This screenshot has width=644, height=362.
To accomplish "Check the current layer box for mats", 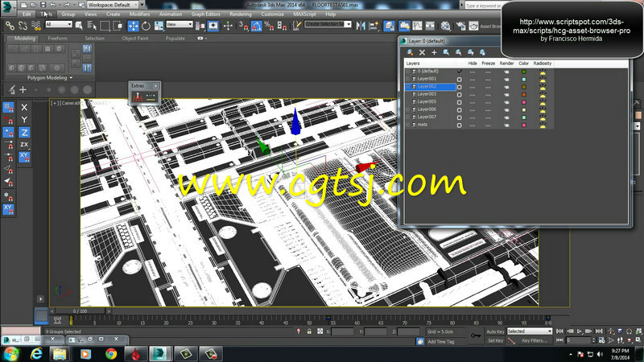I will point(459,125).
